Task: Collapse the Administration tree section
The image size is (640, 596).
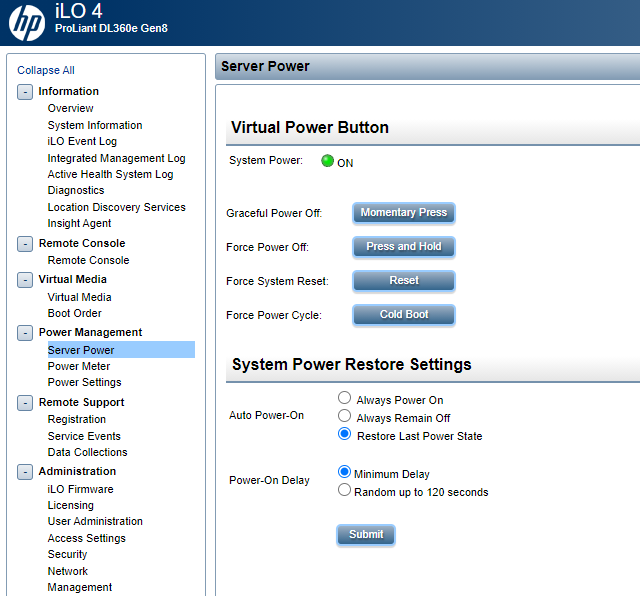Action: (x=25, y=472)
